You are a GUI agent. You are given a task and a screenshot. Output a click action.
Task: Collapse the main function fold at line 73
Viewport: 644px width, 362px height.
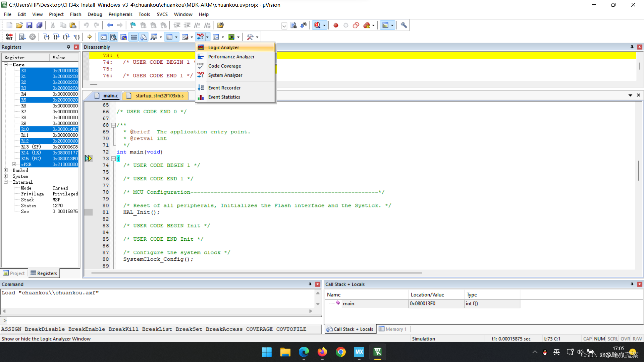[x=113, y=159]
